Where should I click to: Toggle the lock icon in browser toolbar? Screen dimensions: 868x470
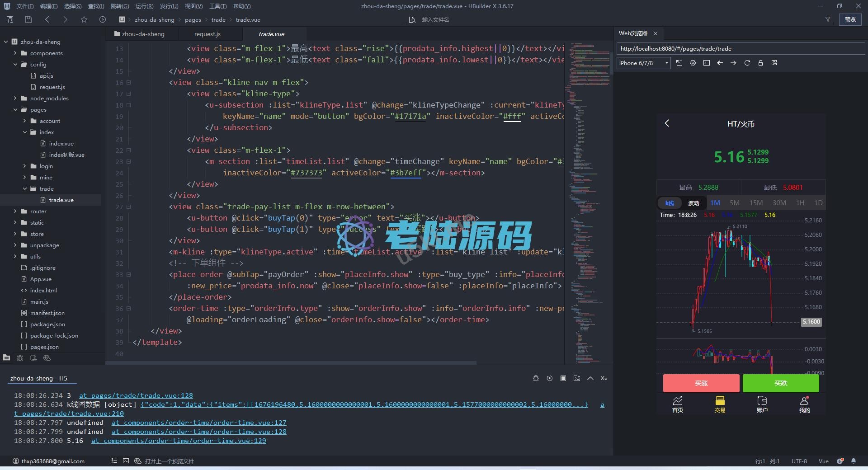[x=760, y=63]
